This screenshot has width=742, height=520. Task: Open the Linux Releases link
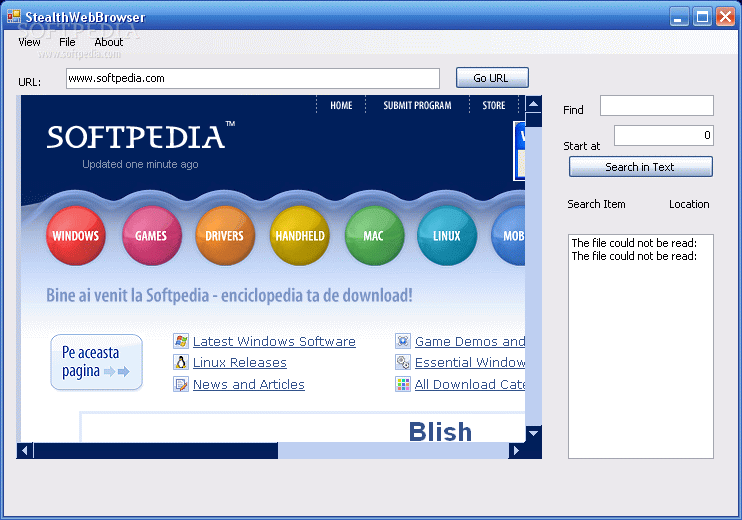239,363
